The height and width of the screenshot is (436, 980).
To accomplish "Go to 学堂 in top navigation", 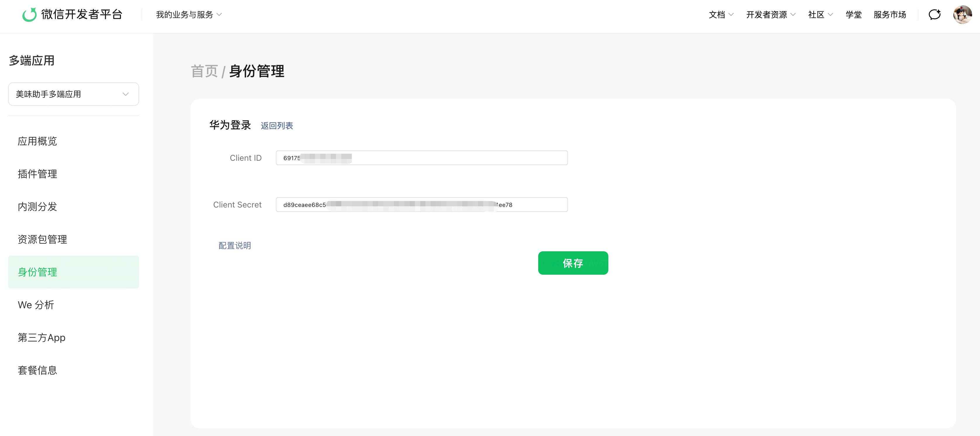I will tap(853, 14).
